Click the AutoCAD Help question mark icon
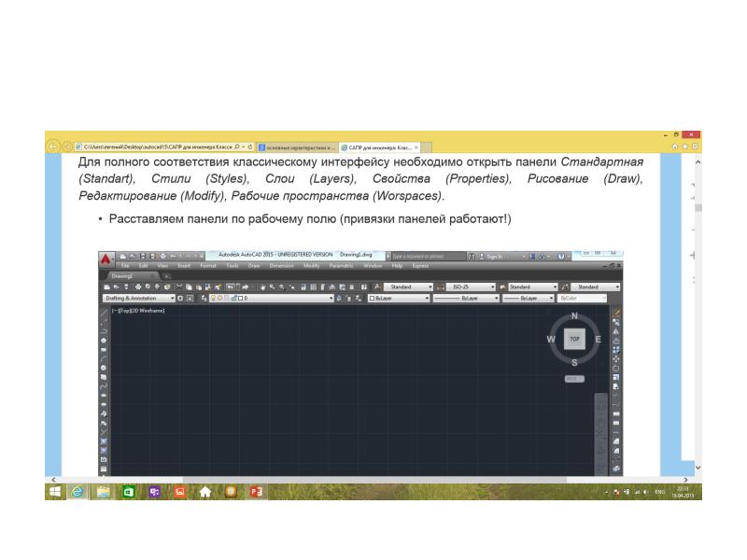 click(561, 256)
